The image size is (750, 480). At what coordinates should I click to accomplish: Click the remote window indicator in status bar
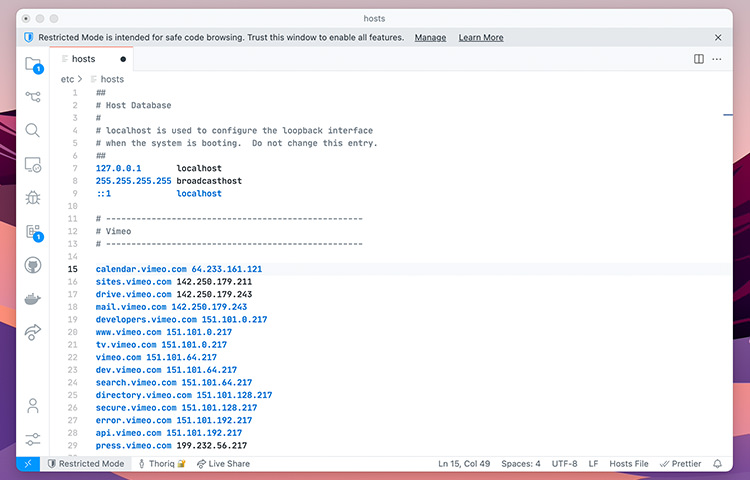pyautogui.click(x=28, y=463)
